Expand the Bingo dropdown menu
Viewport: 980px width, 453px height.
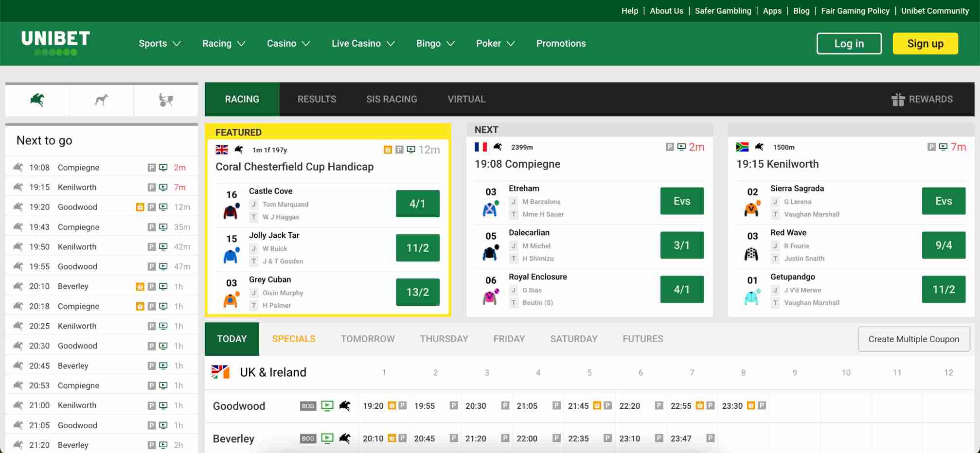point(435,43)
